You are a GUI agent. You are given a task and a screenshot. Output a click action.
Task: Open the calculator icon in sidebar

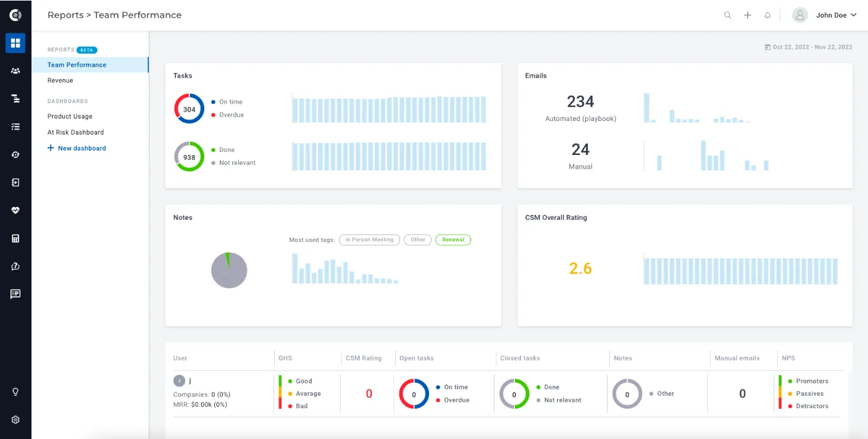click(15, 238)
